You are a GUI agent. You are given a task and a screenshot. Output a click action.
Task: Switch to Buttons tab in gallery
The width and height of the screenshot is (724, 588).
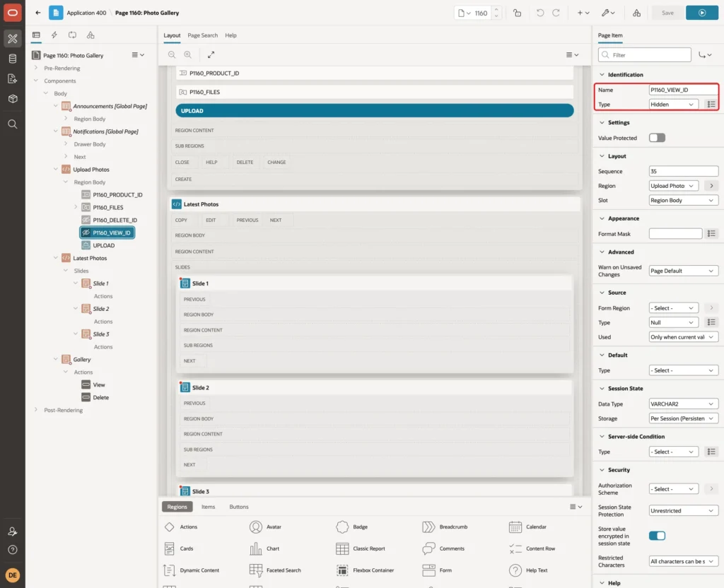click(239, 507)
